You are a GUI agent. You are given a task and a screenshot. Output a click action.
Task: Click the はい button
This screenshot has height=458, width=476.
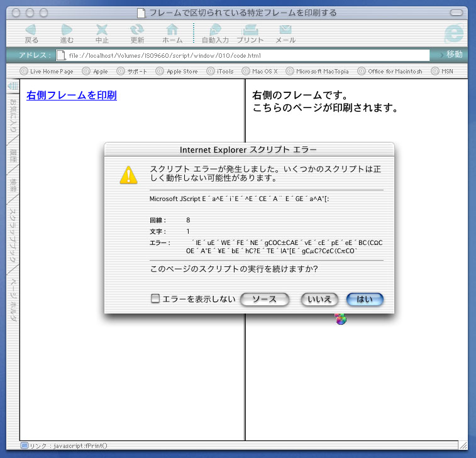365,300
